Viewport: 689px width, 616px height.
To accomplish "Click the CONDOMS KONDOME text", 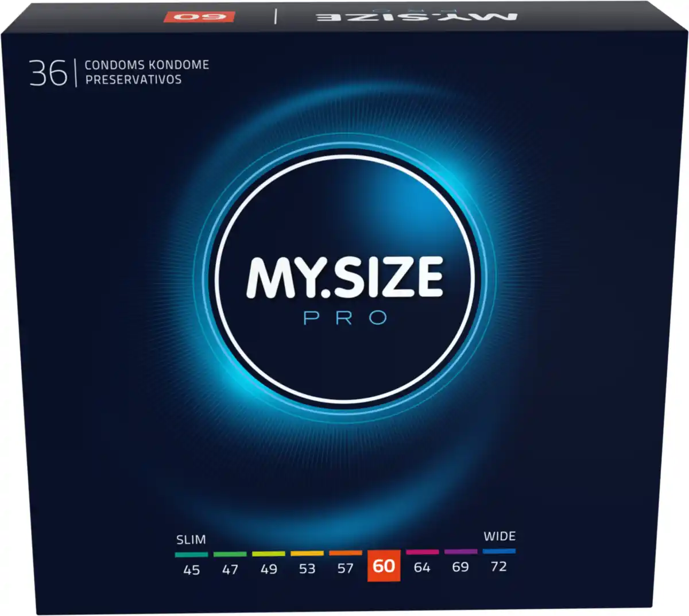I will pos(146,65).
